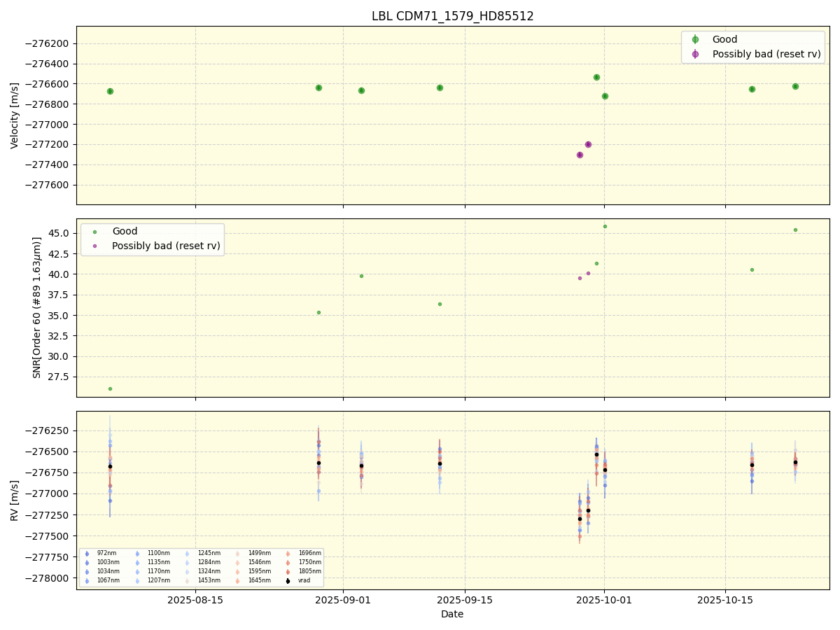Click the purple Possibly bad marker in velocity legend
This screenshot has height=630, width=840.
(695, 54)
